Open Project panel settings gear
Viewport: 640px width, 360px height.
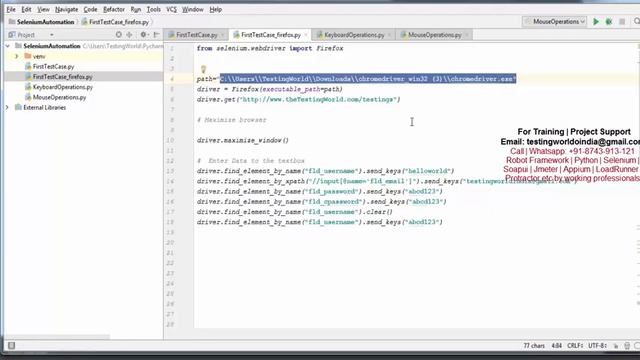143,35
